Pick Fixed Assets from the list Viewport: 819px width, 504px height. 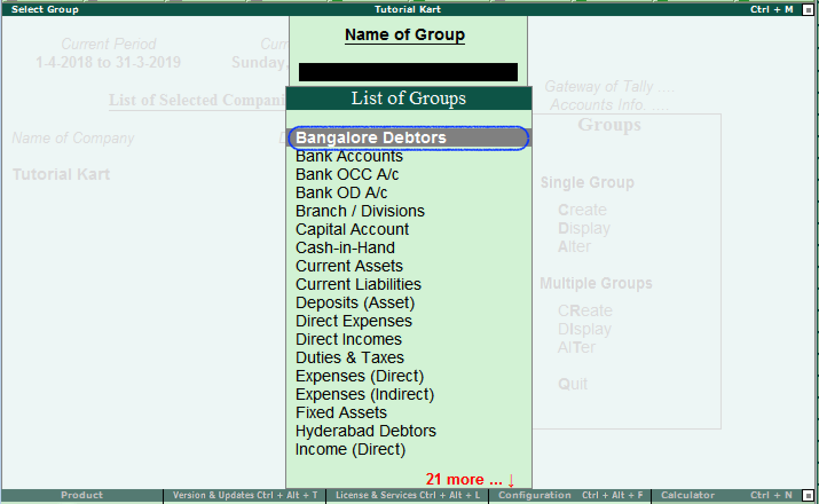tap(341, 412)
